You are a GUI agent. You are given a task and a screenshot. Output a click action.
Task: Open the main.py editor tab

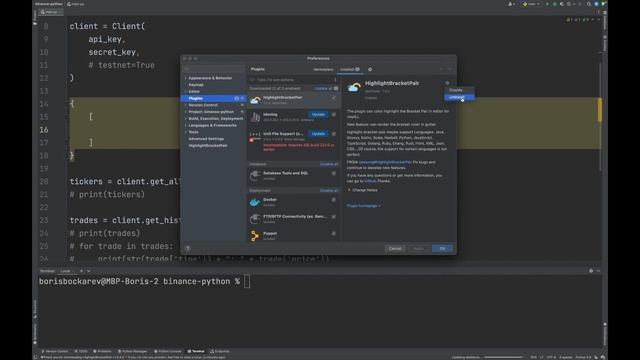tap(51, 12)
